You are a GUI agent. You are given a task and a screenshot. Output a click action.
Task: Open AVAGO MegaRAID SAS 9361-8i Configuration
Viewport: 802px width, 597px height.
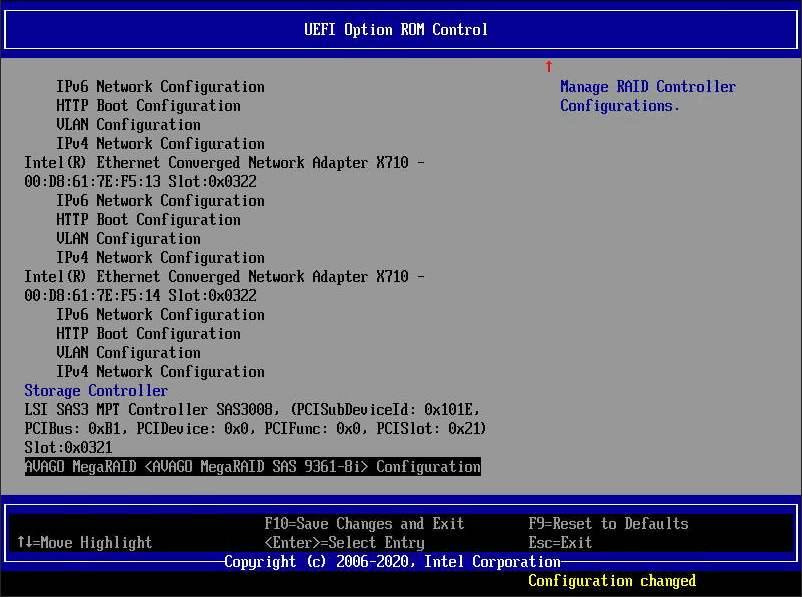[252, 467]
